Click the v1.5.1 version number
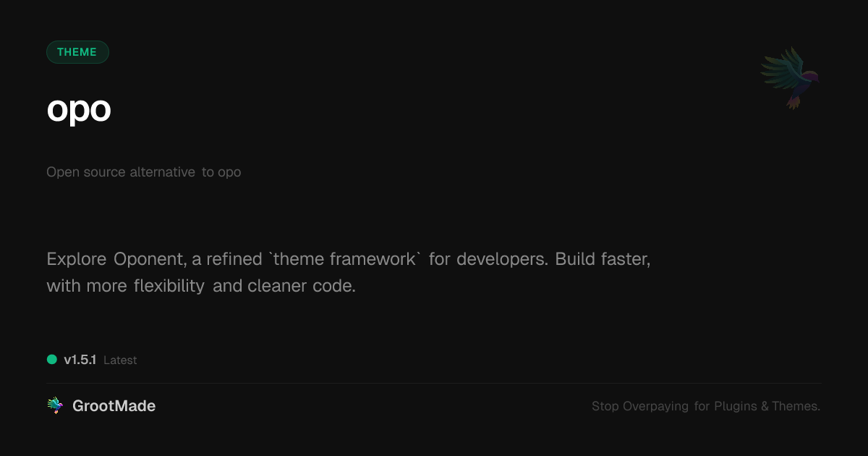Image resolution: width=868 pixels, height=456 pixels. (x=80, y=360)
